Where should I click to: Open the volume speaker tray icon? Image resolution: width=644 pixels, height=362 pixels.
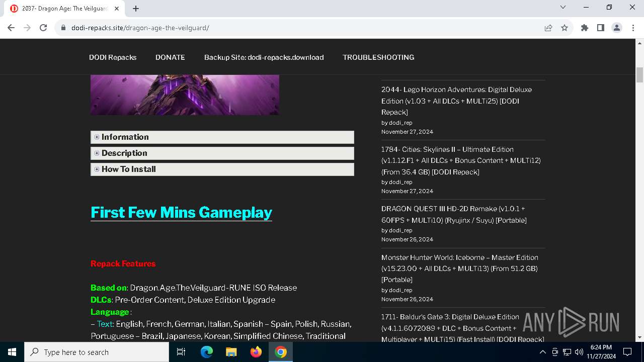click(579, 352)
